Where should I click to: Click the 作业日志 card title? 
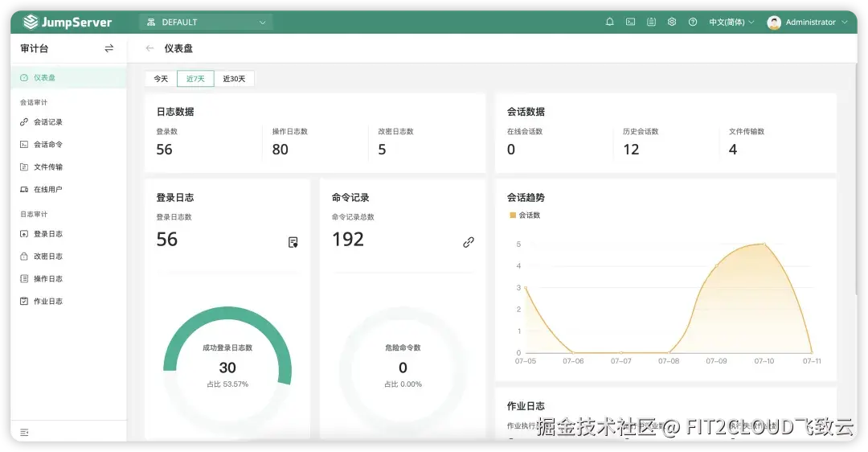[x=526, y=407]
